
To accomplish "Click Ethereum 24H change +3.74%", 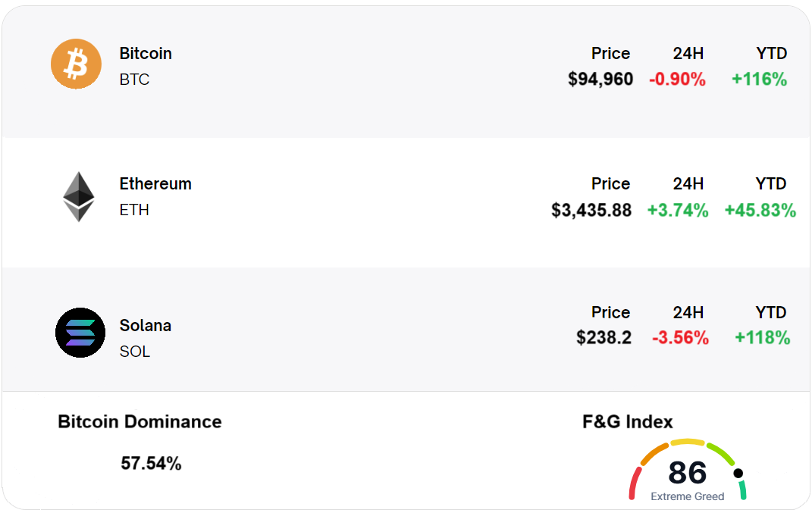I will tap(678, 210).
